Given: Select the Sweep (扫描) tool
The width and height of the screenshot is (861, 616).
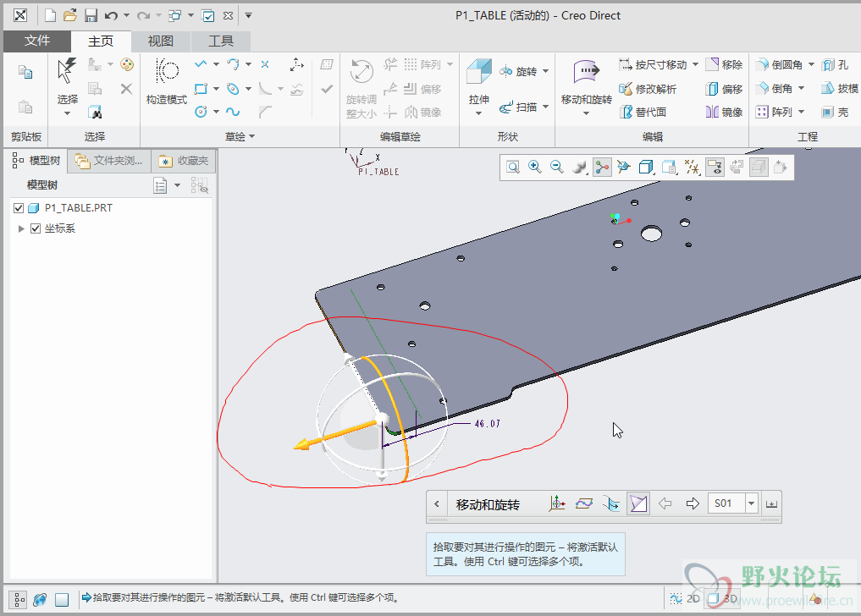Looking at the screenshot, I should 518,107.
